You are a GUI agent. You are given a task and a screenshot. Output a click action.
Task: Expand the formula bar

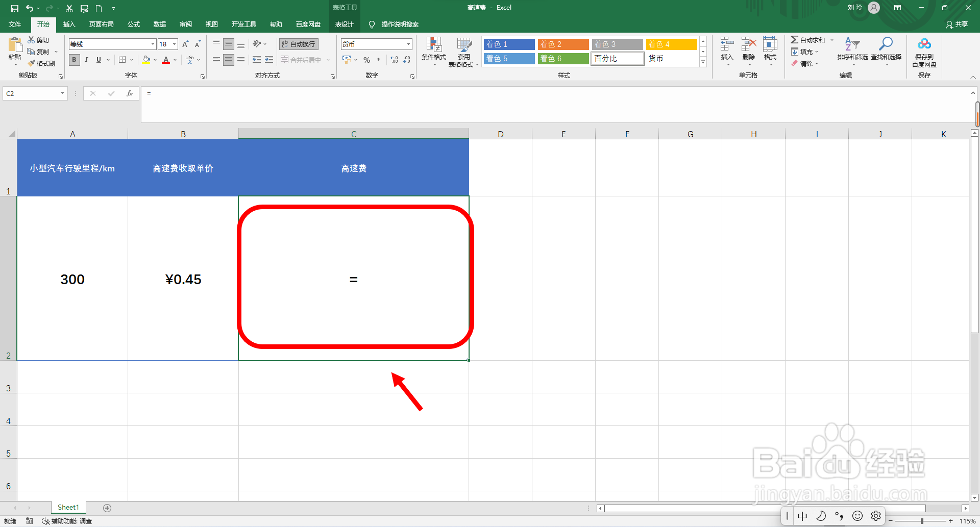tap(973, 93)
